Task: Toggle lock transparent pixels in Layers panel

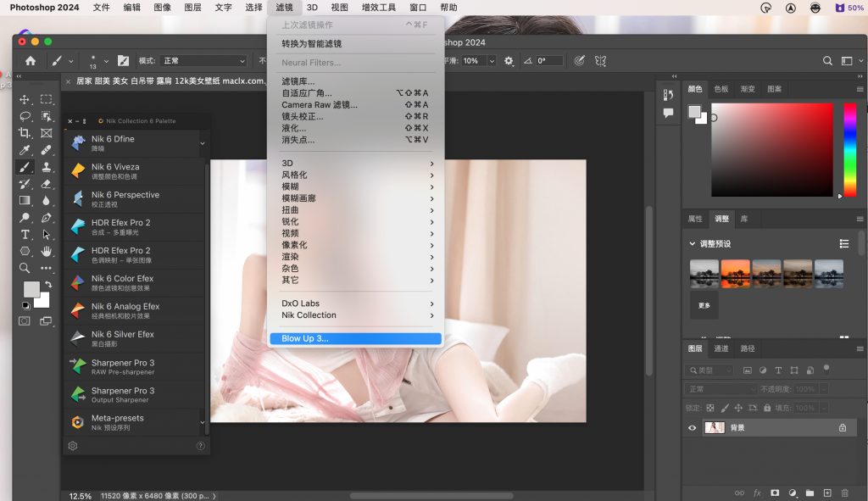Action: tap(709, 408)
